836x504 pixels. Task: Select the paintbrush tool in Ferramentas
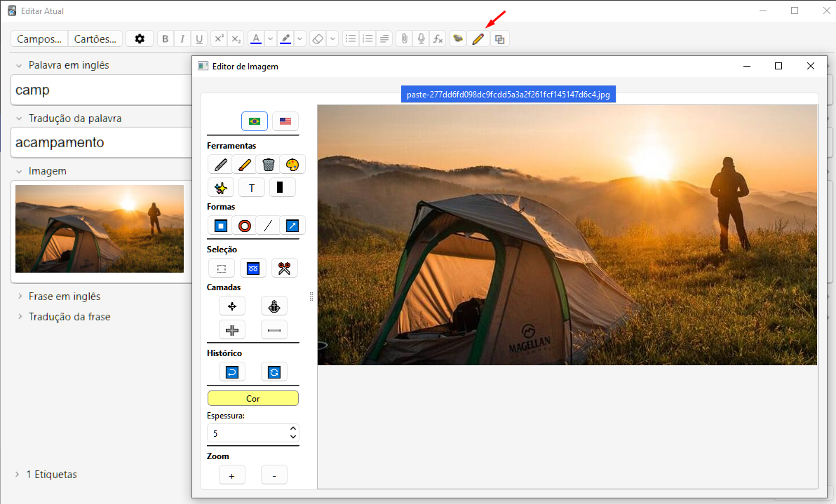tap(245, 165)
